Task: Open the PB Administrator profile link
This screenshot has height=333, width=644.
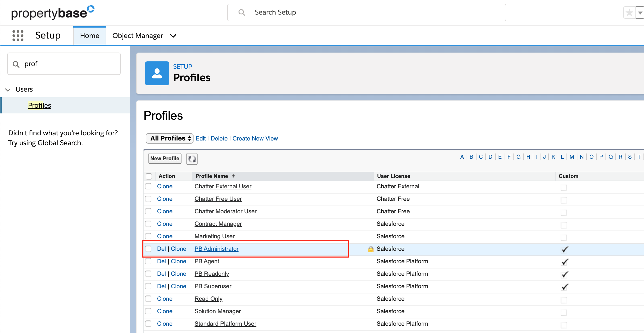Action: click(x=216, y=249)
